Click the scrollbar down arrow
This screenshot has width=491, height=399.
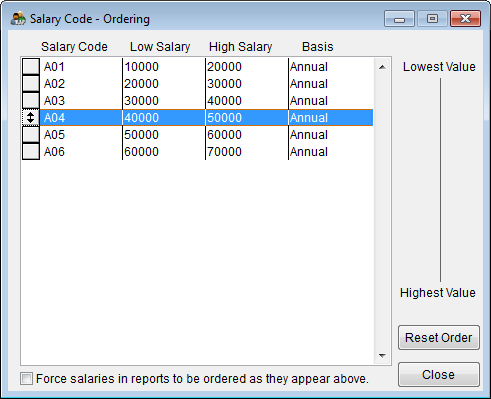tap(382, 356)
